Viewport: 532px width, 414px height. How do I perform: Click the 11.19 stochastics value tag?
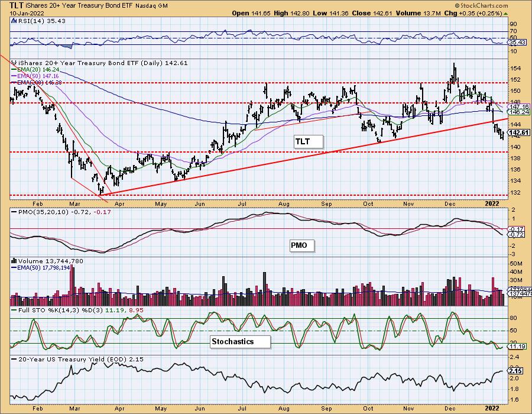tap(517, 347)
